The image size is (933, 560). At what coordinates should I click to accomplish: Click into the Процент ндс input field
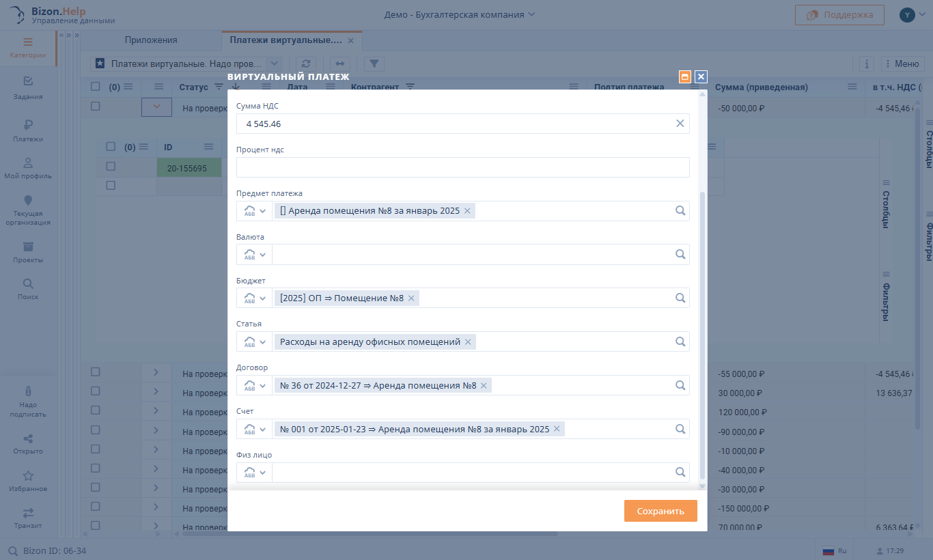(462, 167)
